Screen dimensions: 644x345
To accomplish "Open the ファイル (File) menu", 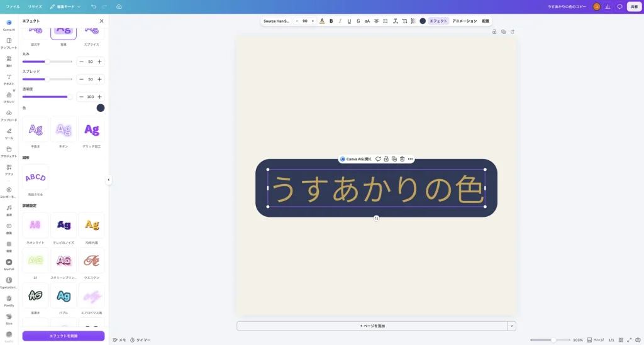I will tap(13, 6).
